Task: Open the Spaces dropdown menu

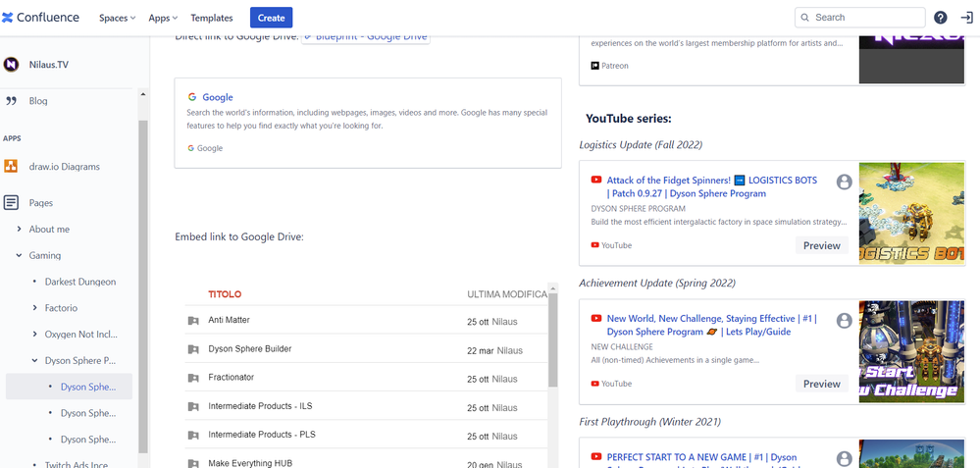Action: click(x=118, y=18)
